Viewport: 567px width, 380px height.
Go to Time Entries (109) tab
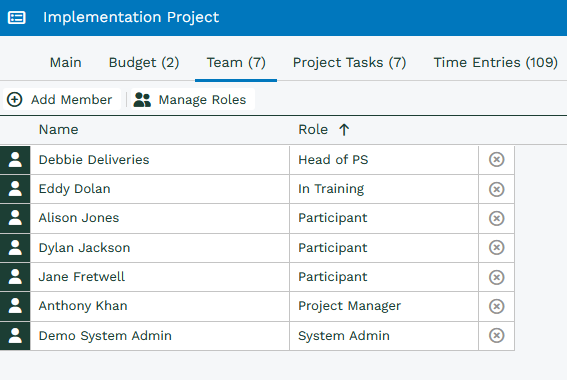click(x=495, y=63)
